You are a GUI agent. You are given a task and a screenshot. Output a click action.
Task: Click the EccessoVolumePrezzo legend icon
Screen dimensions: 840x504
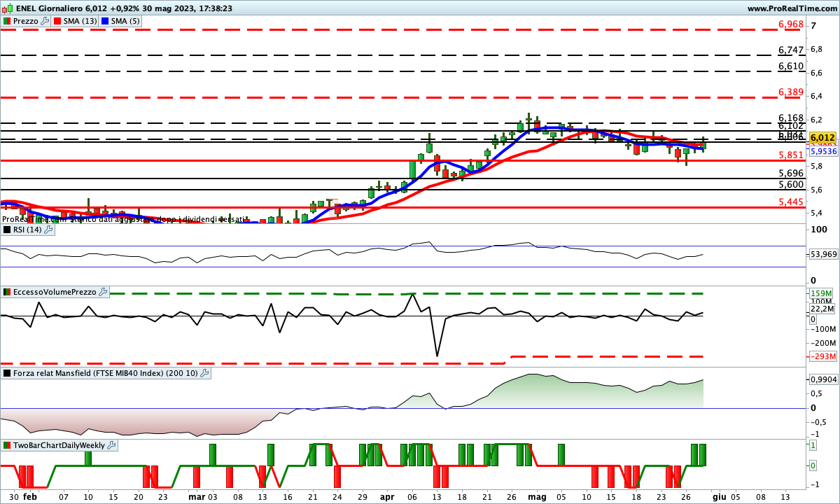[7, 292]
